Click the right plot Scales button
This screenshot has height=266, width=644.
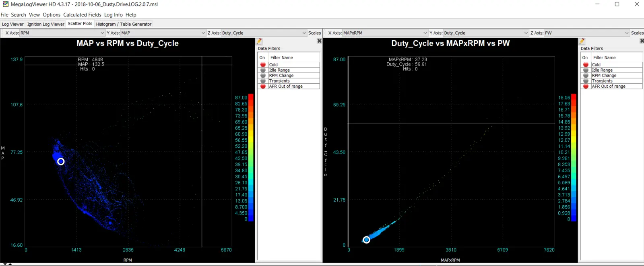637,33
